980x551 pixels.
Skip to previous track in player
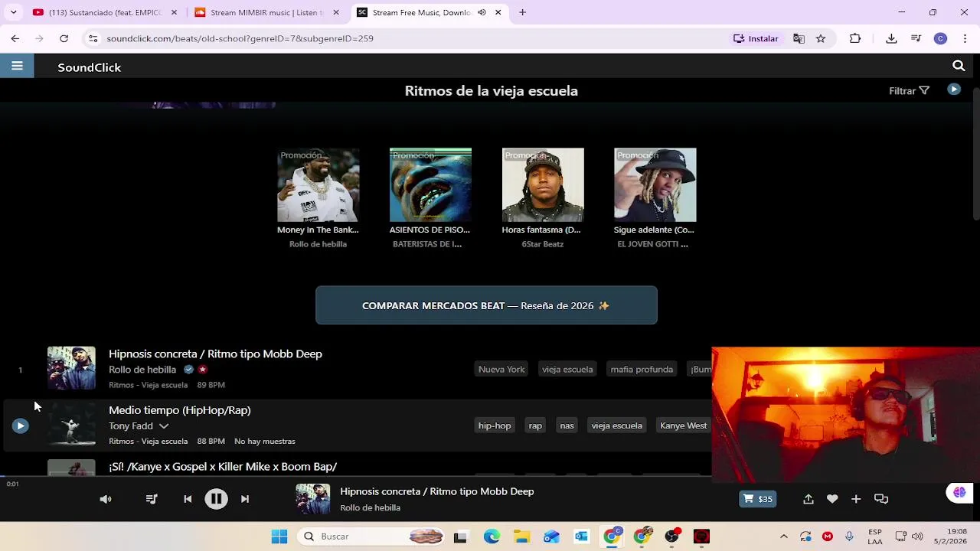[188, 499]
